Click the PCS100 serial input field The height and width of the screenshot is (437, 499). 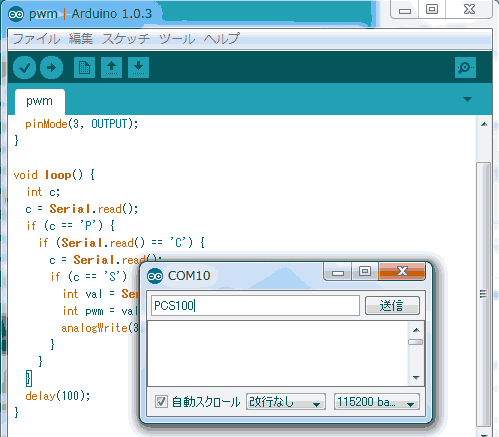255,305
